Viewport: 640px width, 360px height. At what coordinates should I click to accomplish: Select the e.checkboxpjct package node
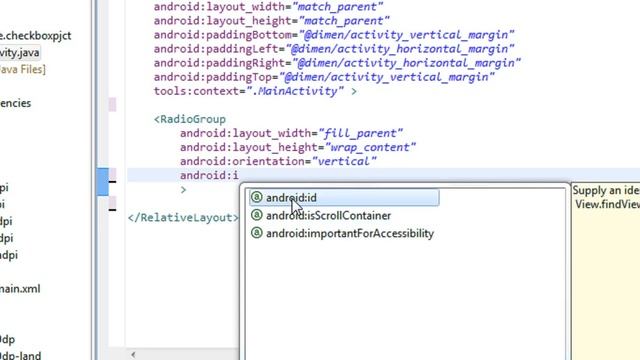pos(36,36)
